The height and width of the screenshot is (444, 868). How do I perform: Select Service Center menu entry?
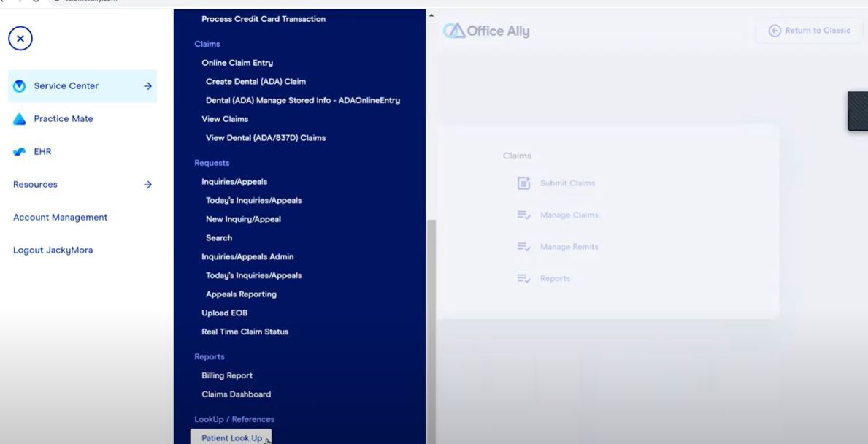[x=82, y=86]
